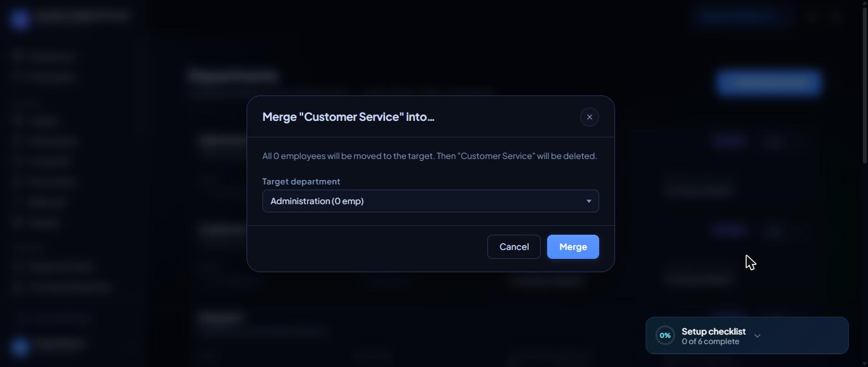
Task: Click the "0 of 6 complete" text
Action: [710, 342]
